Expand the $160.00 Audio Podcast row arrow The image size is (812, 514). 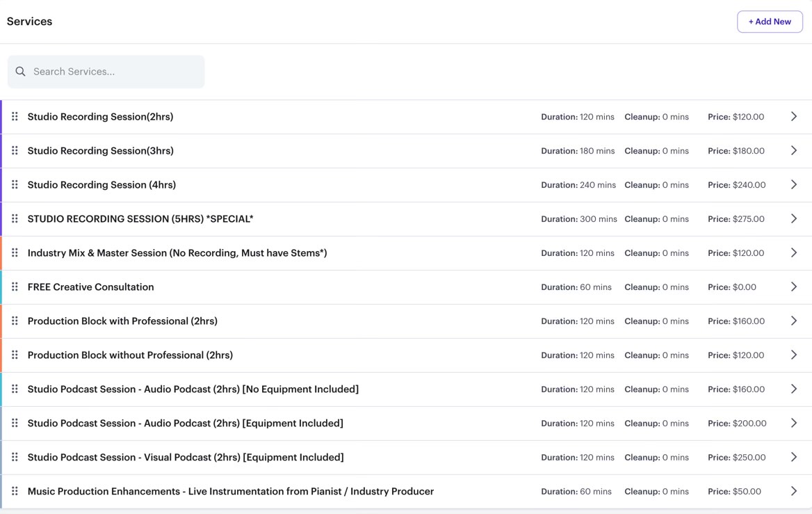(x=793, y=389)
